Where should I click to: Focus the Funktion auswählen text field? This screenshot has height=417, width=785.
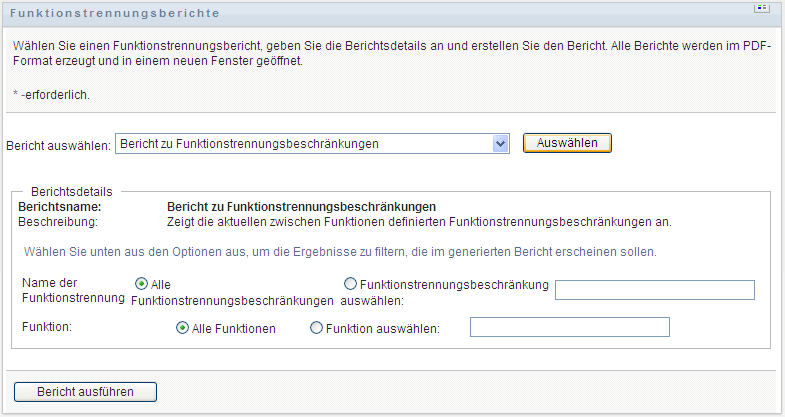click(x=569, y=327)
